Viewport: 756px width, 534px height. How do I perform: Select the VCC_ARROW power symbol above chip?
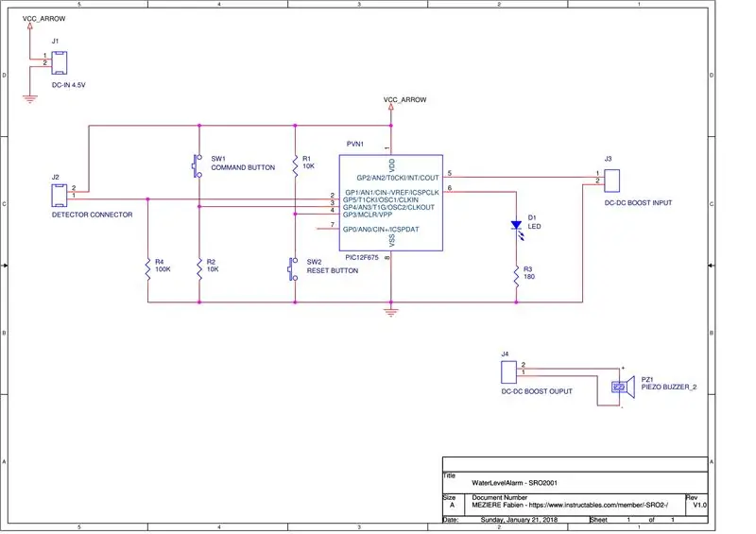pyautogui.click(x=391, y=107)
